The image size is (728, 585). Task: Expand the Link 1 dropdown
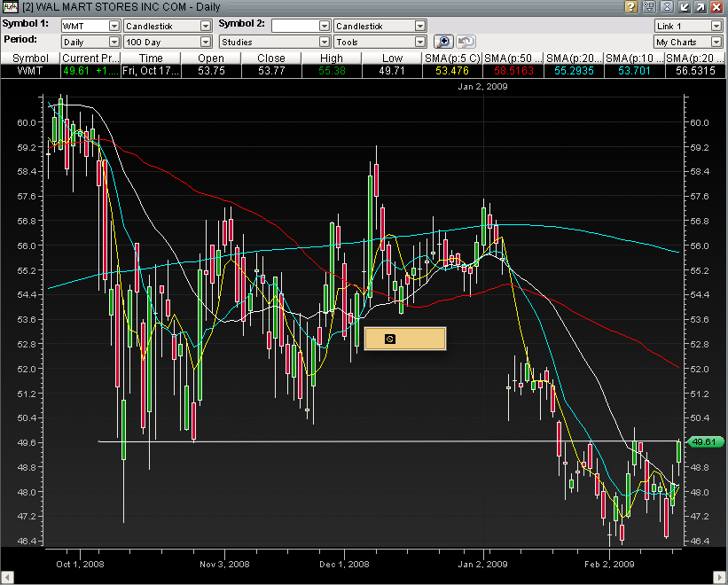click(716, 26)
